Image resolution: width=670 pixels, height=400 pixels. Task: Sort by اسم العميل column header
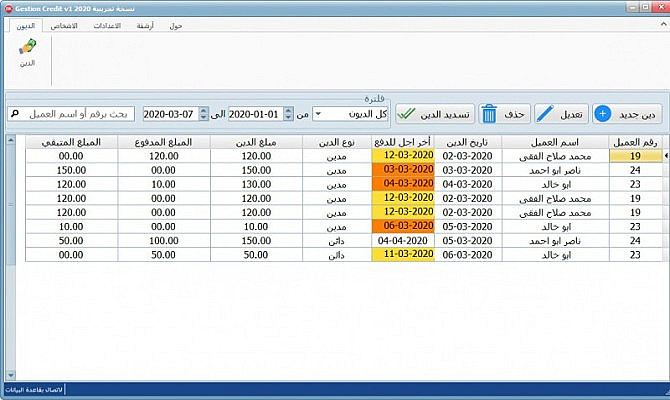555,142
